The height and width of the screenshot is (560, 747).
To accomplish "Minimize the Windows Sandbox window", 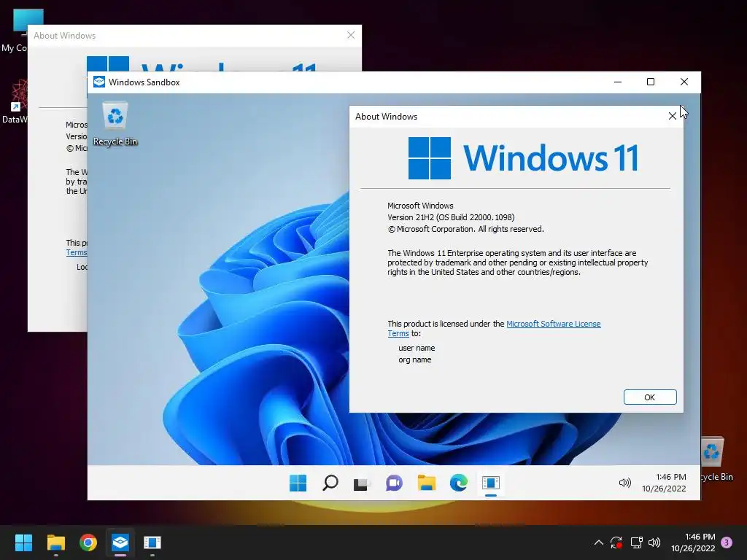I will (618, 82).
